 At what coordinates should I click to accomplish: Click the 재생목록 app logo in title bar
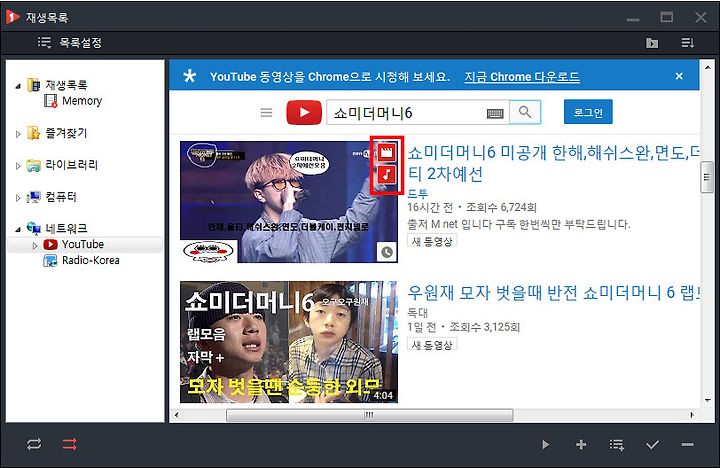point(12,17)
